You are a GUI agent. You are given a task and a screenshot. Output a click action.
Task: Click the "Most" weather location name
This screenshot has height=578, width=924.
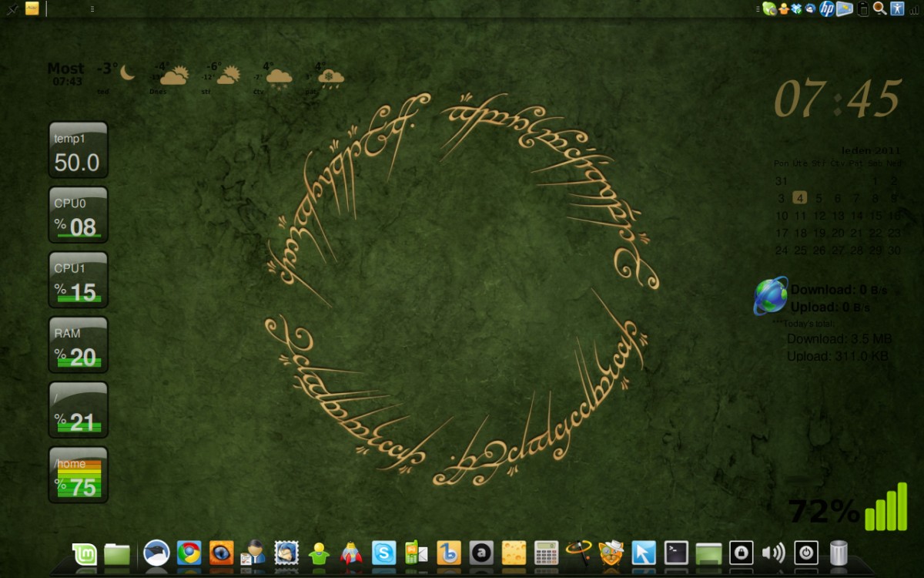pyautogui.click(x=66, y=69)
